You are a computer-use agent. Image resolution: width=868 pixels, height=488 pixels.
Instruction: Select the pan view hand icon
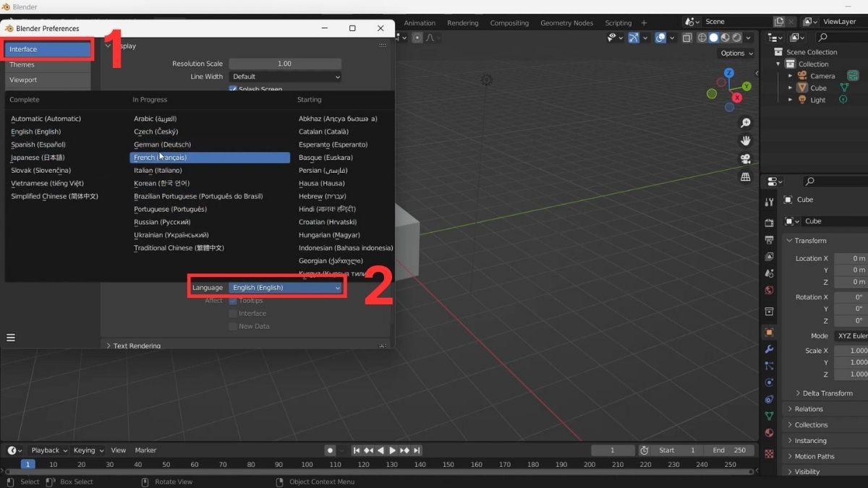tap(745, 141)
